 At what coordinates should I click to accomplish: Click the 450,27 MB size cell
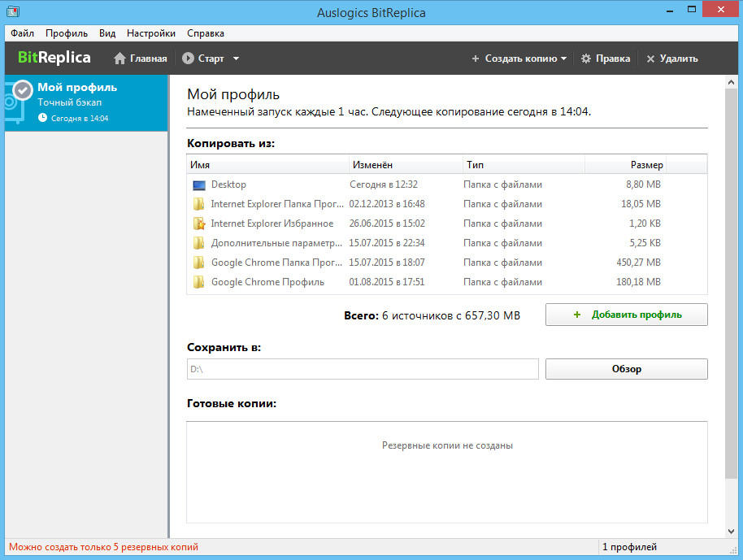click(x=638, y=262)
